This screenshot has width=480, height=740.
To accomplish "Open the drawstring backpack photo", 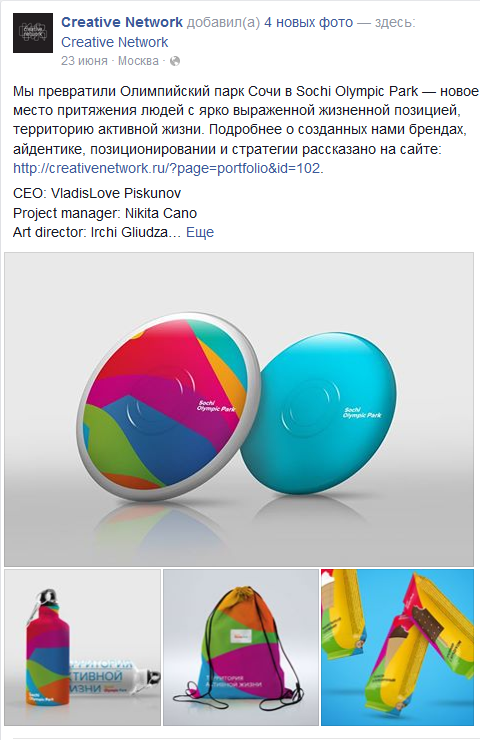I will click(x=241, y=647).
